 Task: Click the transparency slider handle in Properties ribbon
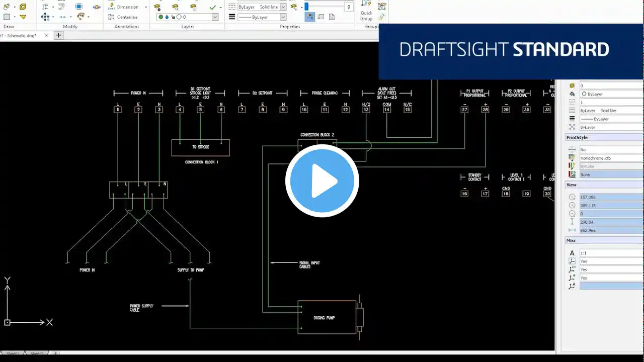tap(306, 7)
